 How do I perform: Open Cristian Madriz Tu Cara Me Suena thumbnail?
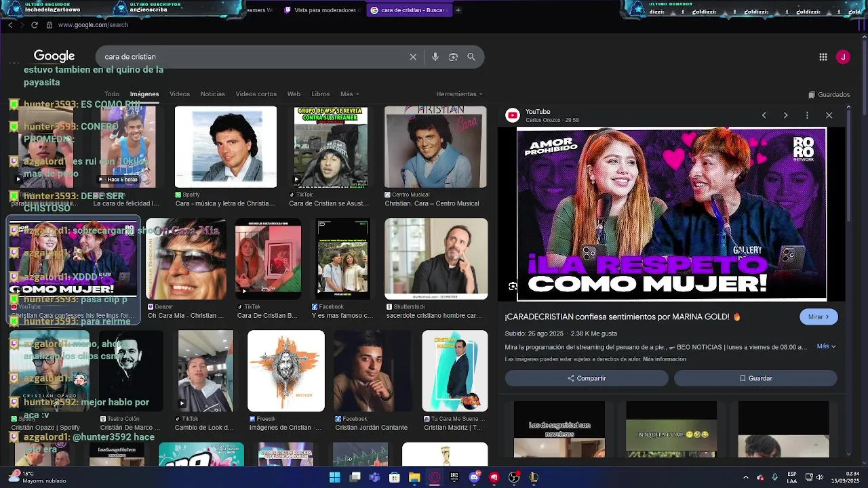(454, 371)
